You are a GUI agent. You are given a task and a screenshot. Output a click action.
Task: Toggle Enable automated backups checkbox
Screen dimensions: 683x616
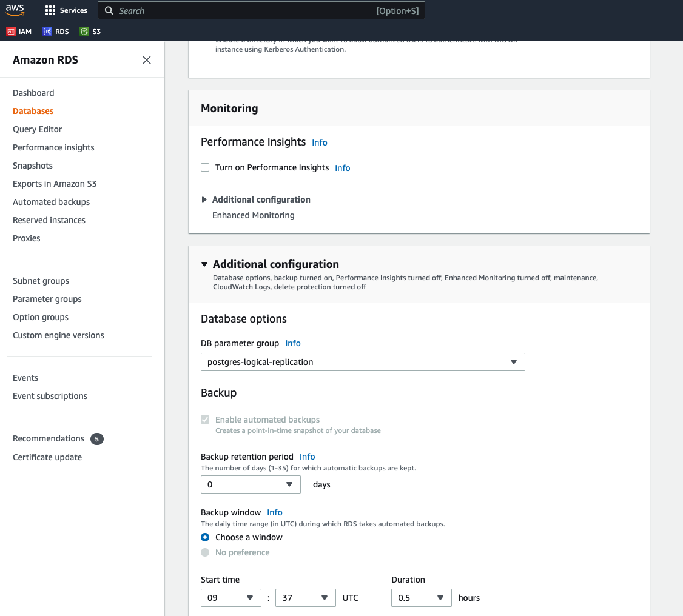[x=205, y=420]
